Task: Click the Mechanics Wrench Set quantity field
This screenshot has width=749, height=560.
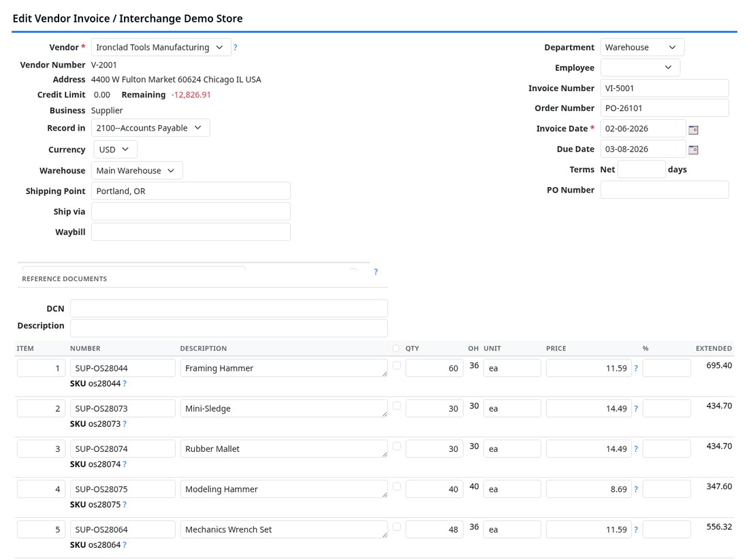Action: click(x=434, y=530)
